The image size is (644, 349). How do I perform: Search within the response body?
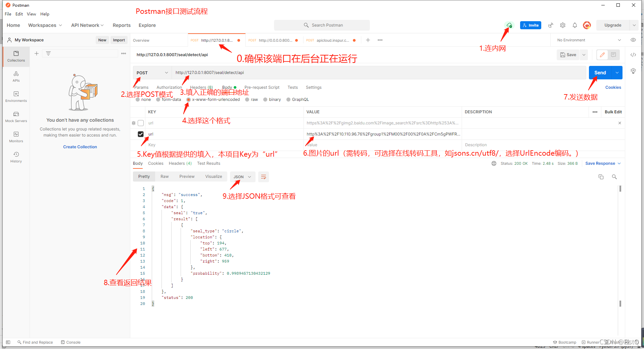614,177
